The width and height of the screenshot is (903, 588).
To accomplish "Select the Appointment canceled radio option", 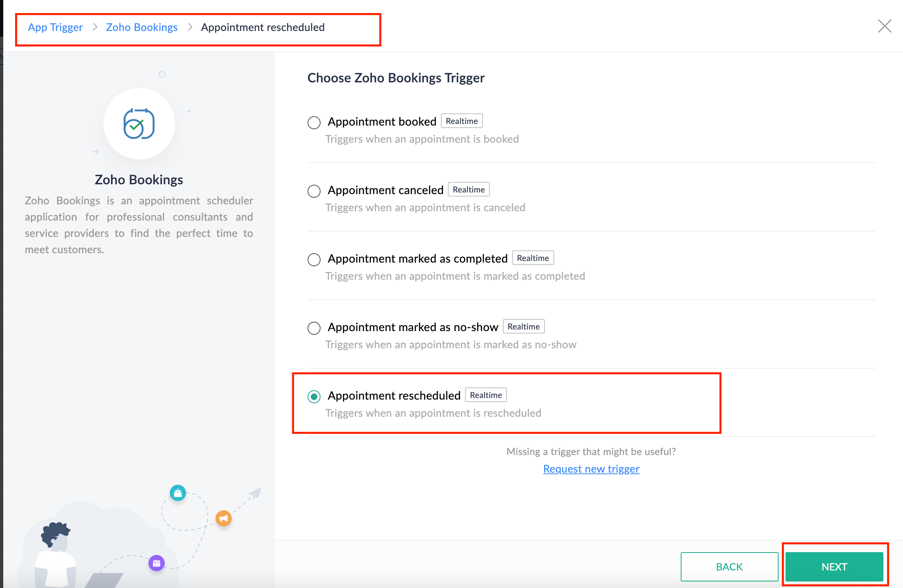I will pos(314,191).
